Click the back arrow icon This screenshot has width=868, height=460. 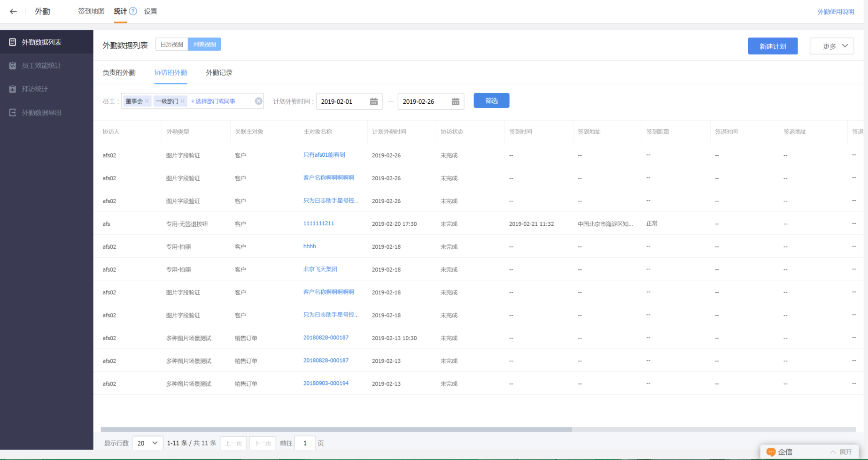(13, 12)
